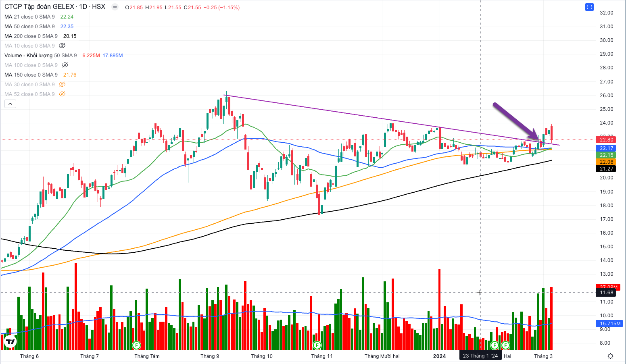Image resolution: width=626 pixels, height=364 pixels.
Task: Show the hidden MA 10 indicator
Action: 62,46
